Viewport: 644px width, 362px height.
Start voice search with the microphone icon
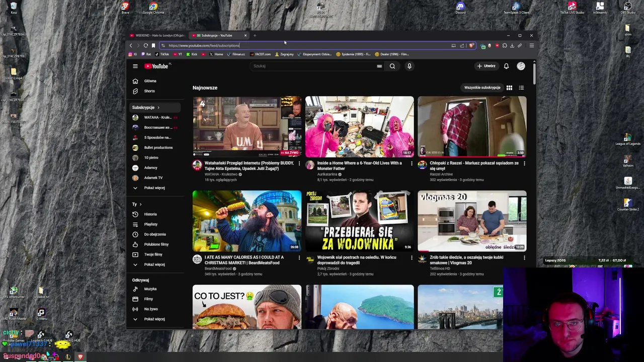tap(409, 66)
